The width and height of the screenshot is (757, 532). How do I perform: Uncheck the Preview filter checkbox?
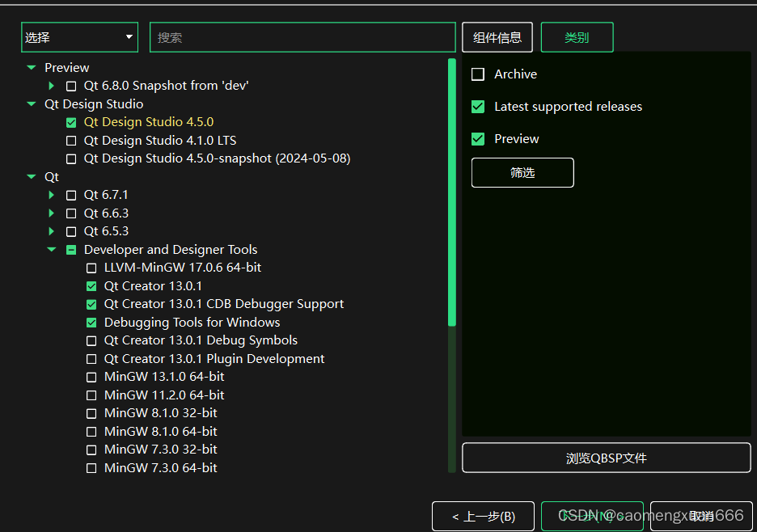[x=478, y=139]
